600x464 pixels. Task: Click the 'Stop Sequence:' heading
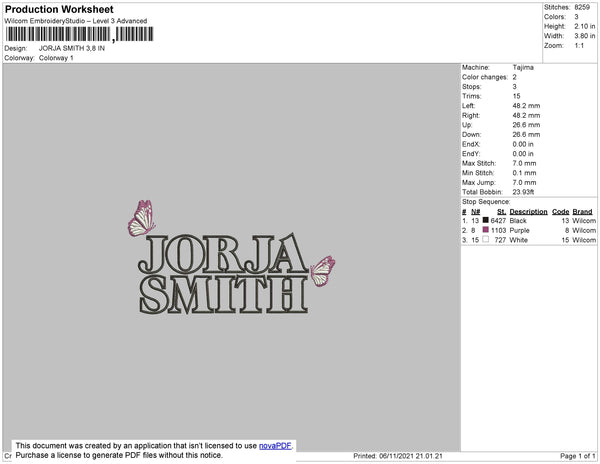click(486, 202)
